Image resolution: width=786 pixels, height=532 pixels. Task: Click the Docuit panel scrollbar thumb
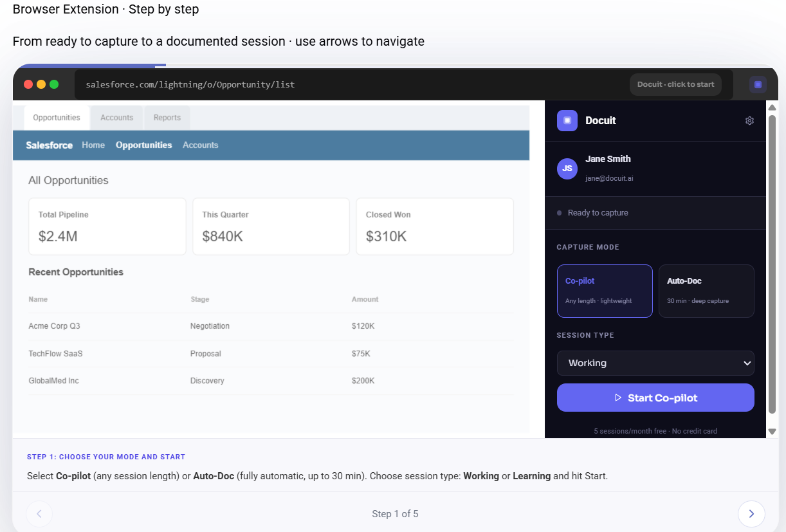point(772,264)
